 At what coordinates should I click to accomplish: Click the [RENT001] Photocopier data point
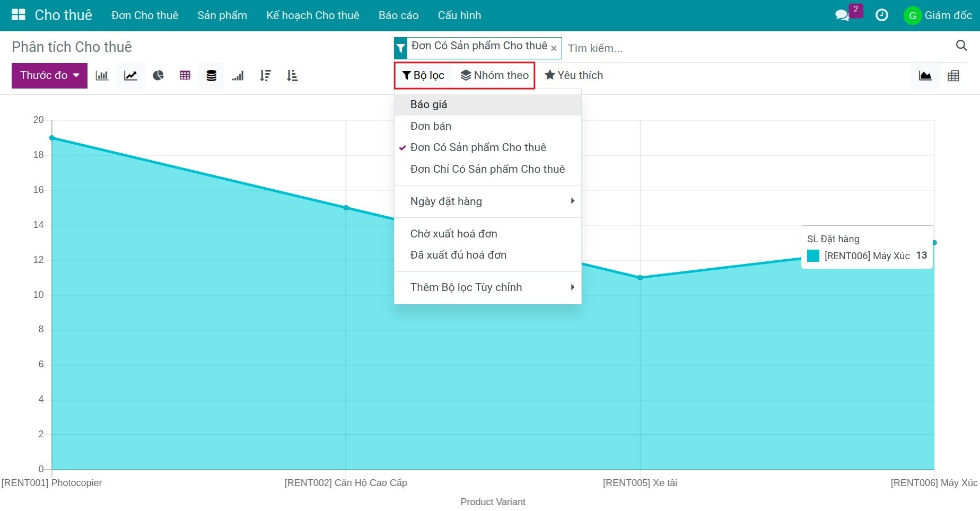point(52,138)
